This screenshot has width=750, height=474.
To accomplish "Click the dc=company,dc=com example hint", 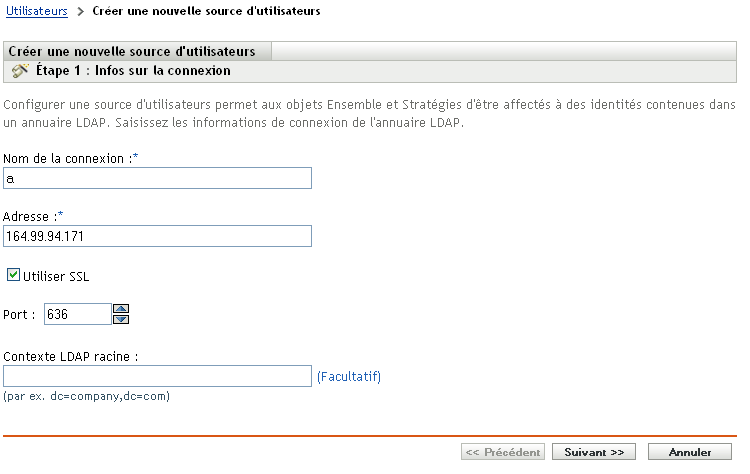I will click(x=87, y=396).
